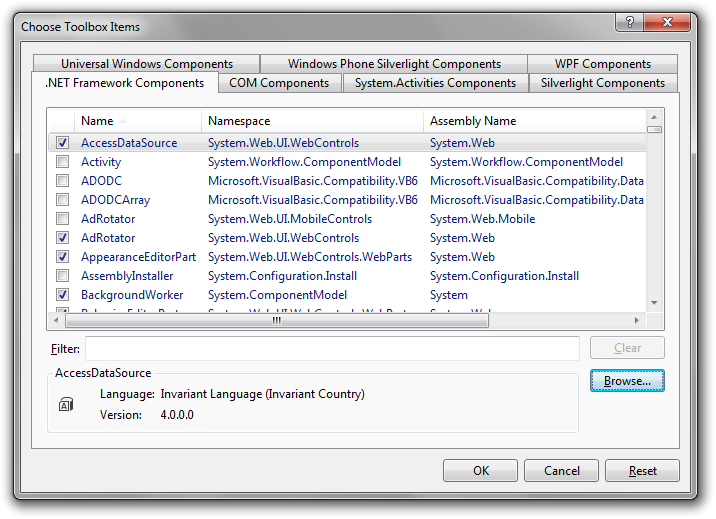Click the horizontal scrollbar left arrow
Screen dimensions: 716x519
(56, 320)
